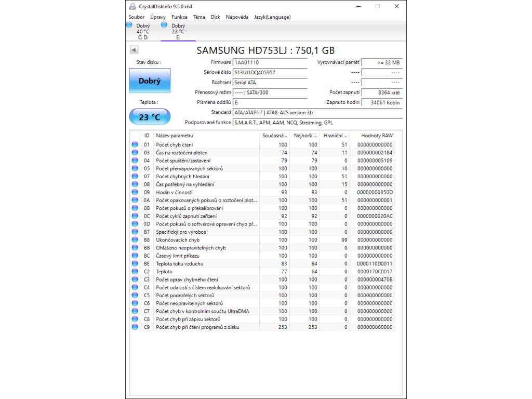Image resolution: width=532 pixels, height=399 pixels.
Task: Click the previous disk arrow button
Action: point(134,50)
